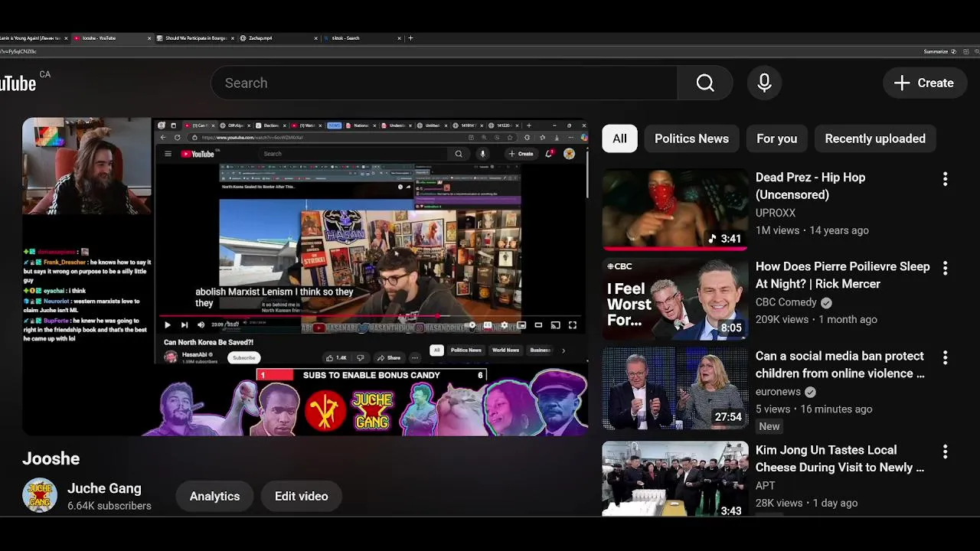Open the euronews channel link
This screenshot has width=980, height=551.
pos(778,392)
